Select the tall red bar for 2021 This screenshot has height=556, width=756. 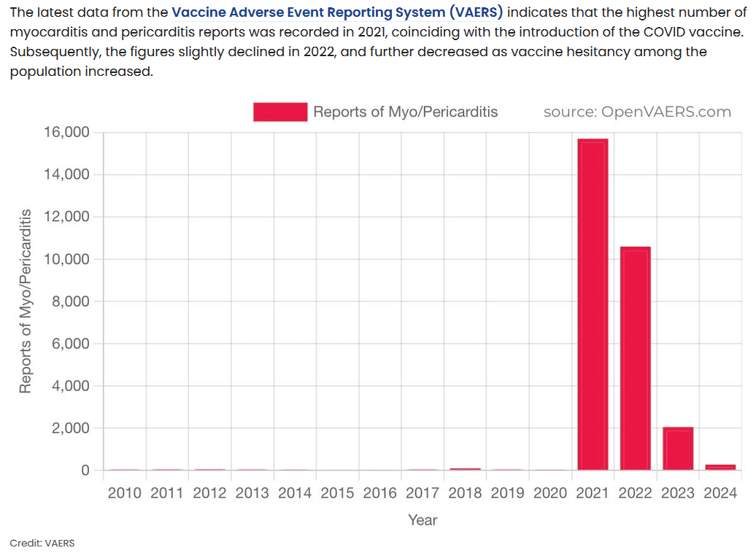pos(593,304)
